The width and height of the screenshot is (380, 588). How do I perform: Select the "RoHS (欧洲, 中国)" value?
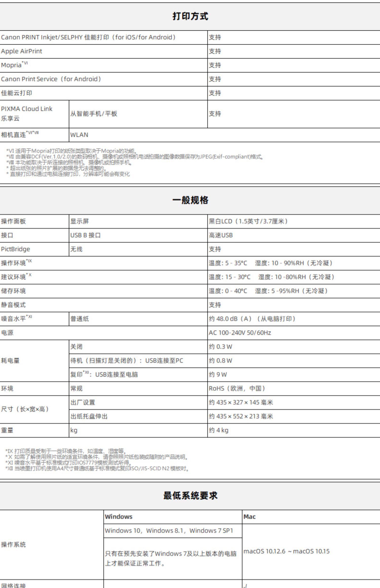[x=237, y=389]
